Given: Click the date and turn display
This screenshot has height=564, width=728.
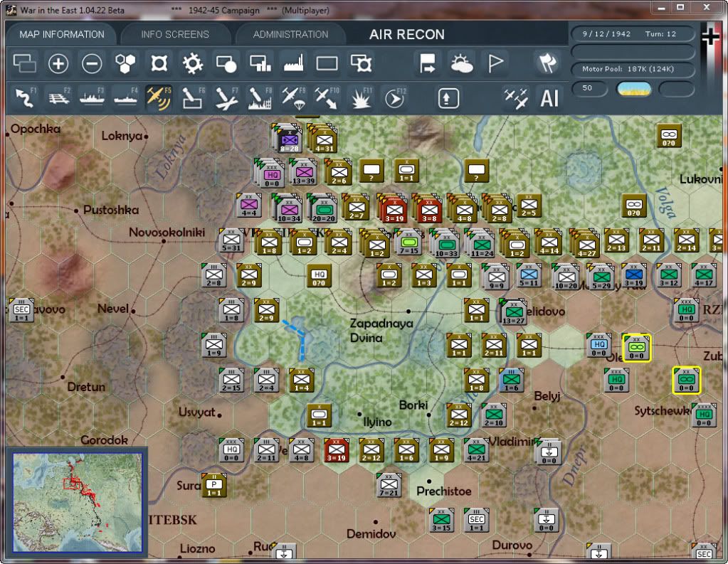Looking at the screenshot, I should pyautogui.click(x=633, y=34).
